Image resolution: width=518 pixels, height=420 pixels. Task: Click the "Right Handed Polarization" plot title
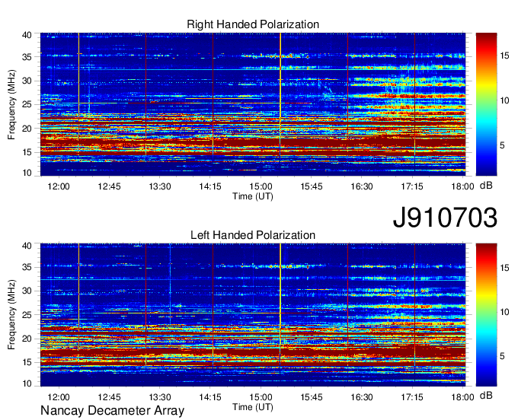pos(253,24)
